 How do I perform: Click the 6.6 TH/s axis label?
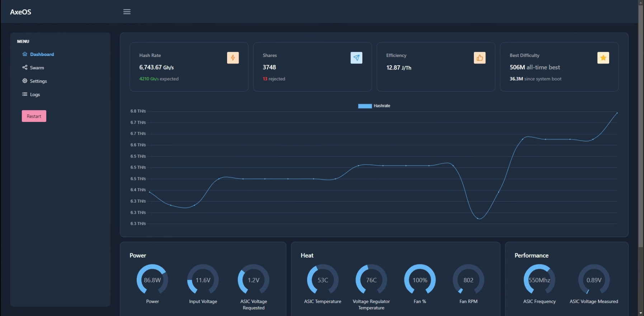[x=138, y=145]
